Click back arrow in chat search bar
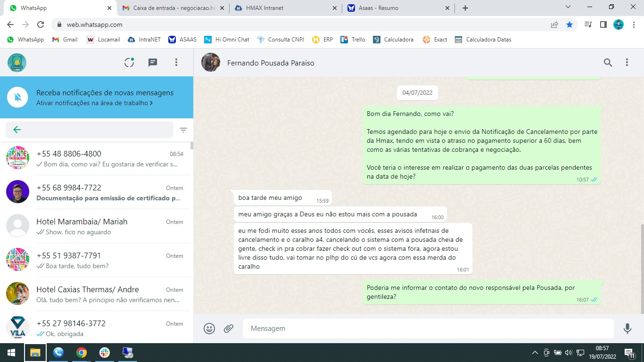The image size is (644, 362). pyautogui.click(x=17, y=130)
